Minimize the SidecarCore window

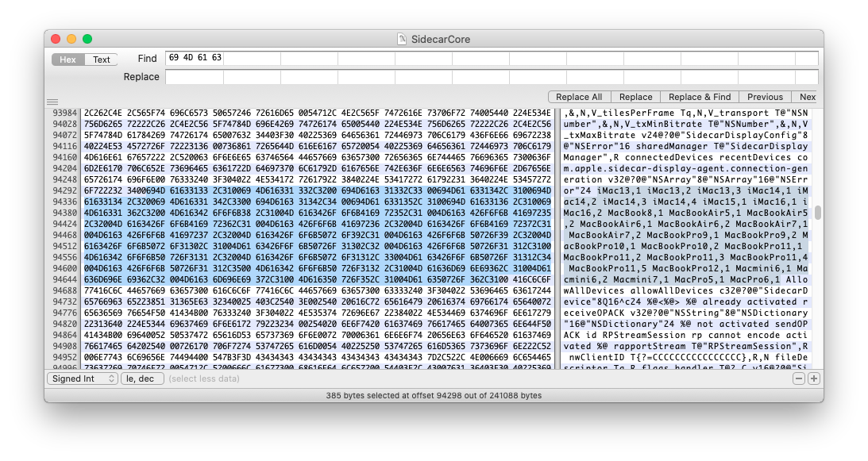(x=71, y=39)
